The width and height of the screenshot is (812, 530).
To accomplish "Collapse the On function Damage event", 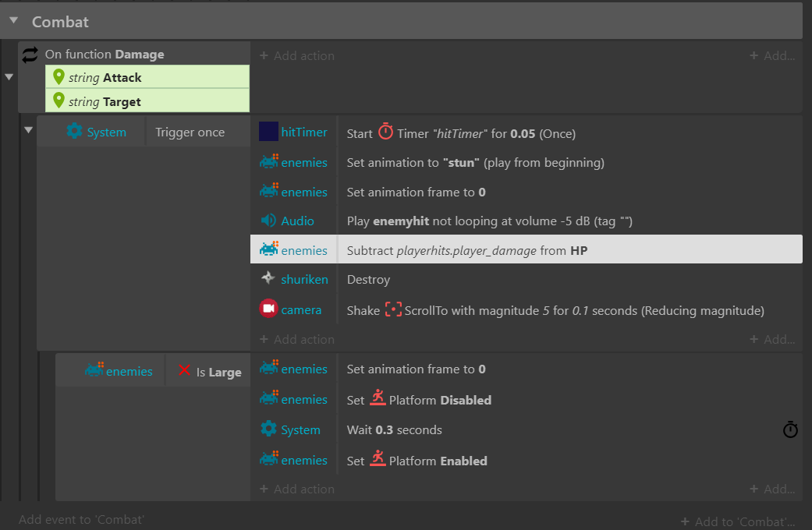I will coord(9,77).
